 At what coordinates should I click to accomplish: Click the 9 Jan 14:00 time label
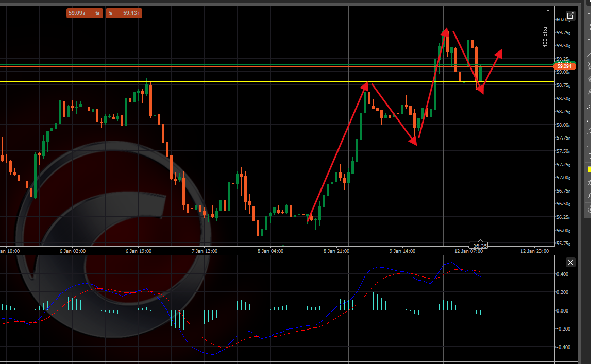402,251
